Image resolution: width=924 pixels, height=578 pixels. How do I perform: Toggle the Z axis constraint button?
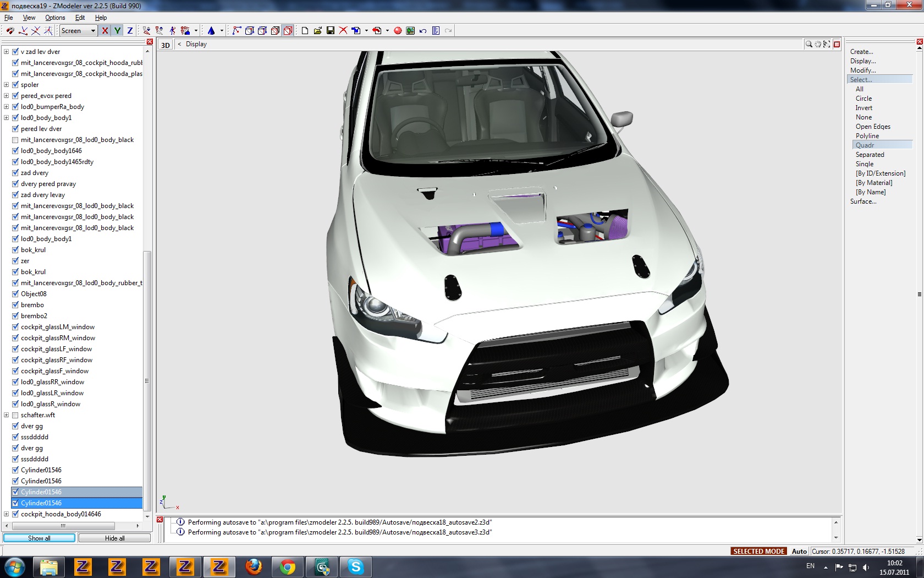130,31
